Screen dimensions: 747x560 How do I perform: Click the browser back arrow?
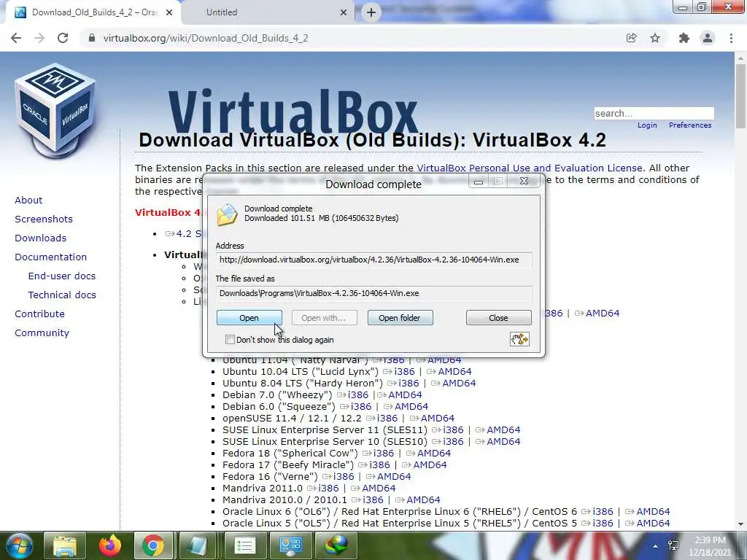coord(16,38)
